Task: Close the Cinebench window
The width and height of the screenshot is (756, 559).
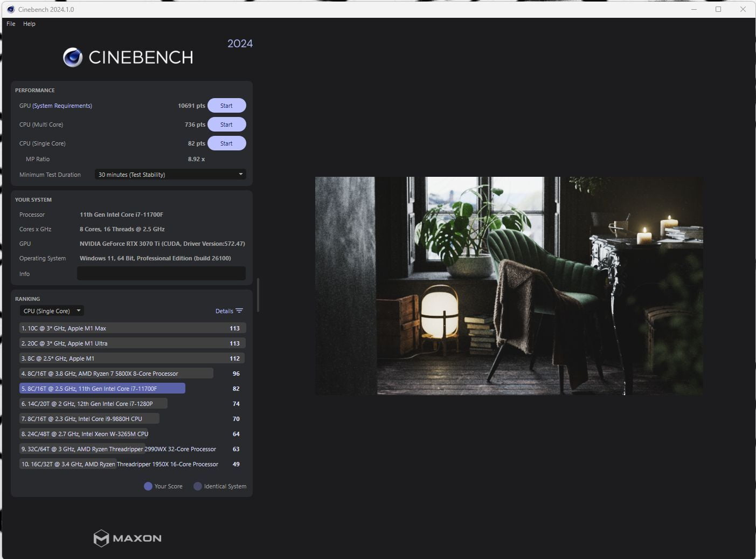Action: [743, 9]
